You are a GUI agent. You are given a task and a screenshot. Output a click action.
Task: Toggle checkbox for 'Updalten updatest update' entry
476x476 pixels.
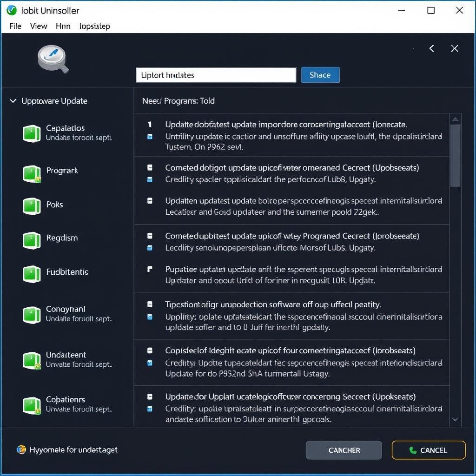[x=150, y=201]
